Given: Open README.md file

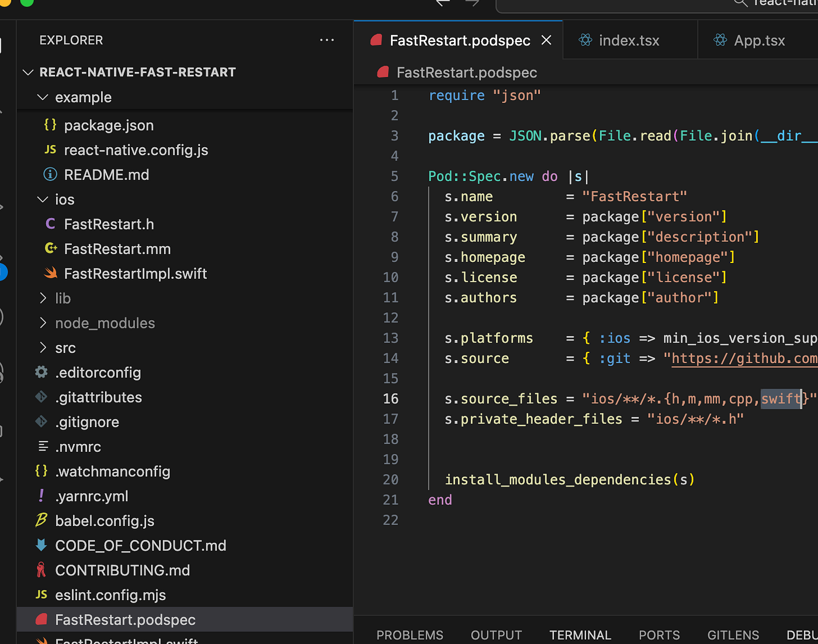Looking at the screenshot, I should click(x=184, y=175).
